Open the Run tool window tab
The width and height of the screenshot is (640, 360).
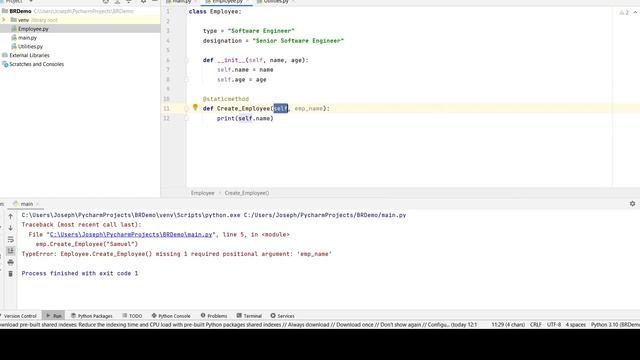(53, 316)
